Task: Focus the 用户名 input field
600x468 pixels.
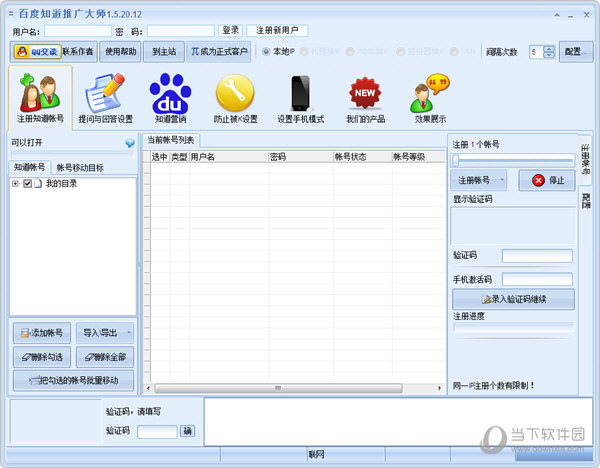Action: tap(78, 31)
